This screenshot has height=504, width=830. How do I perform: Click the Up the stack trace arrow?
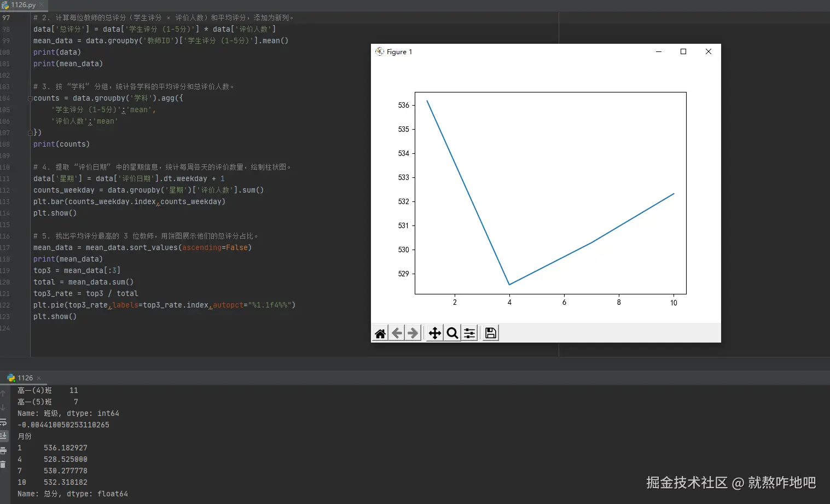tap(3, 393)
